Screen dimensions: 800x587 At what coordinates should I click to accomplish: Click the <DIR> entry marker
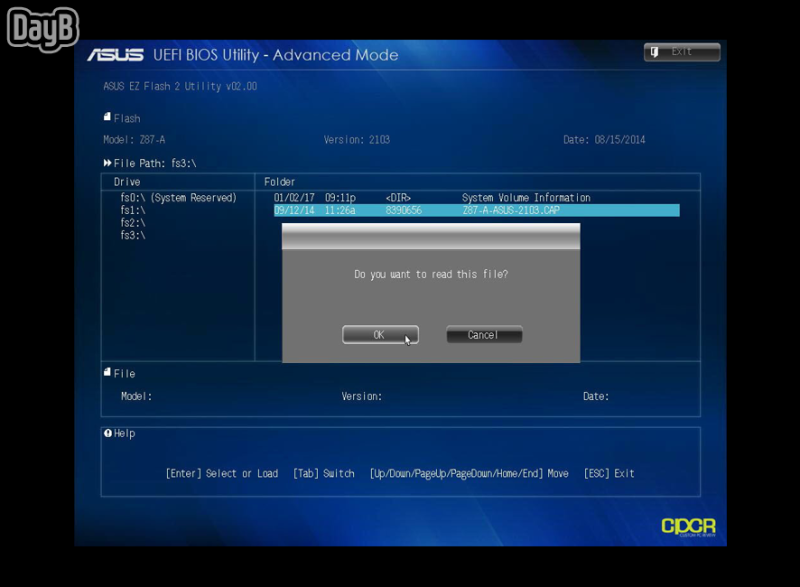pyautogui.click(x=398, y=198)
